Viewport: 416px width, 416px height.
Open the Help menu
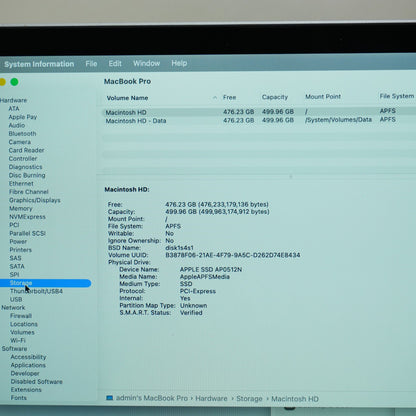coord(179,63)
